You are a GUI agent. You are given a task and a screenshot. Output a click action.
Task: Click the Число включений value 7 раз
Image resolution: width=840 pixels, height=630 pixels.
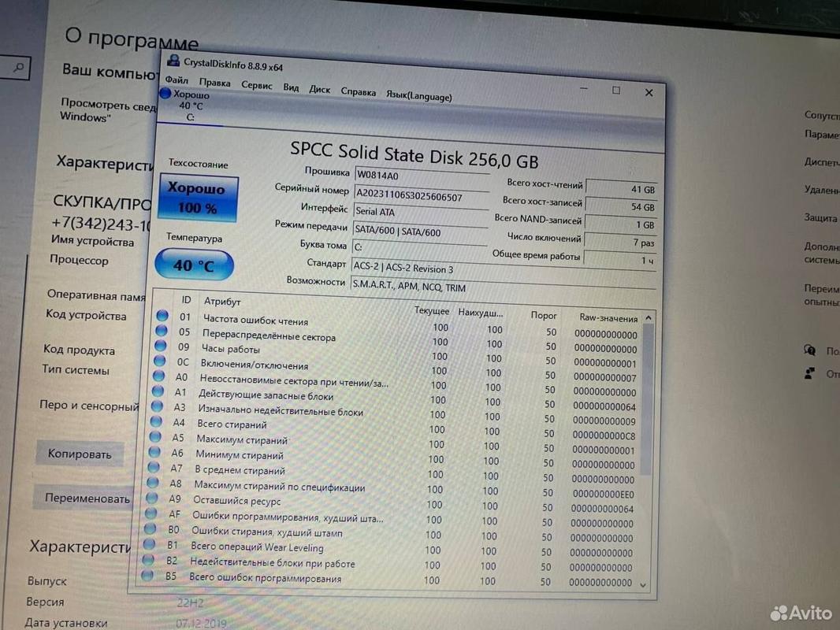[x=620, y=243]
